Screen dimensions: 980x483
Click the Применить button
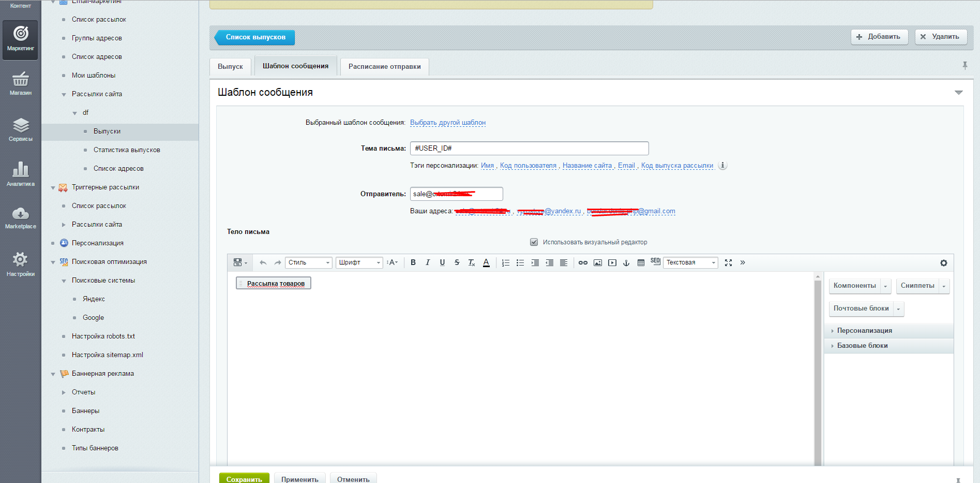click(x=300, y=478)
